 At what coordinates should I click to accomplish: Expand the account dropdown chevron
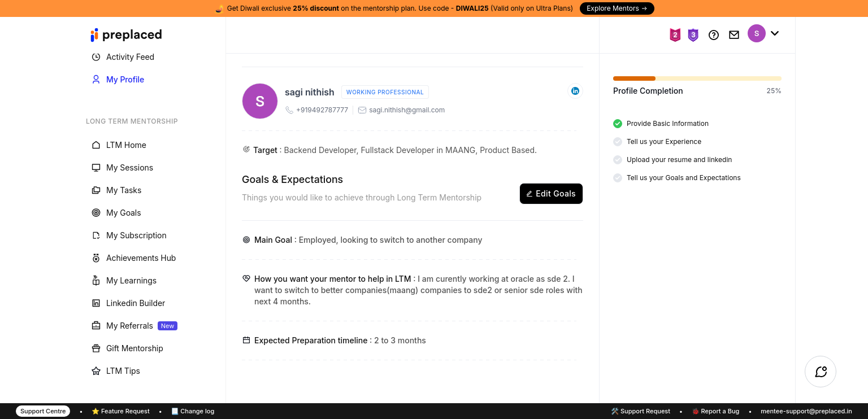[775, 33]
